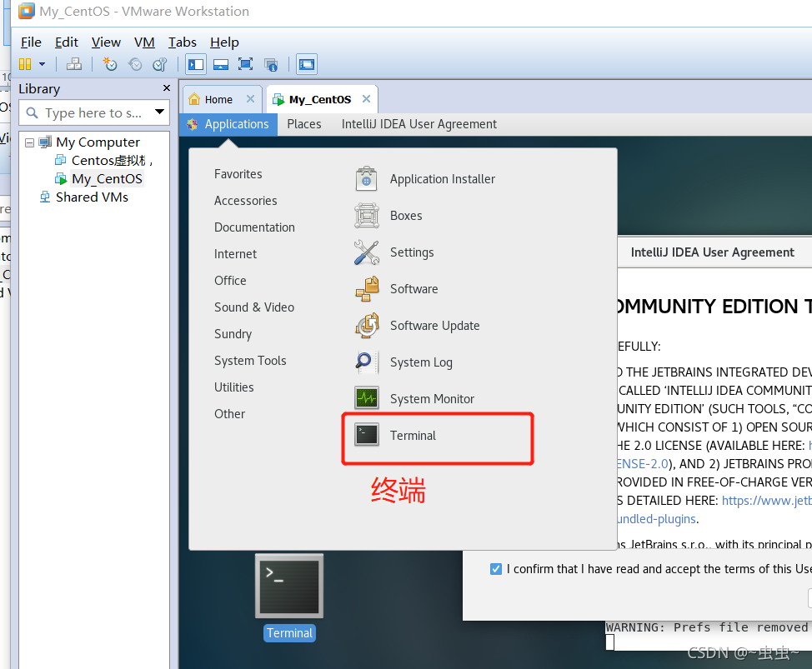Select My Computer in the library tree

98,142
